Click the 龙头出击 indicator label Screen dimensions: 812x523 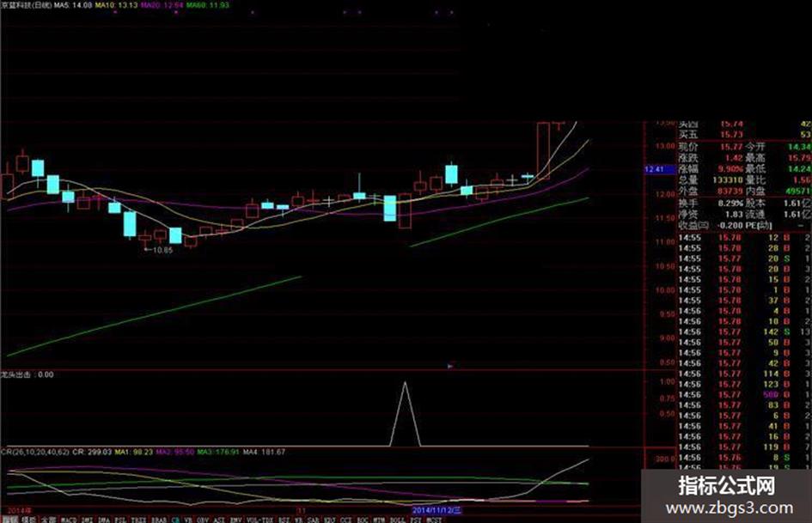point(17,374)
